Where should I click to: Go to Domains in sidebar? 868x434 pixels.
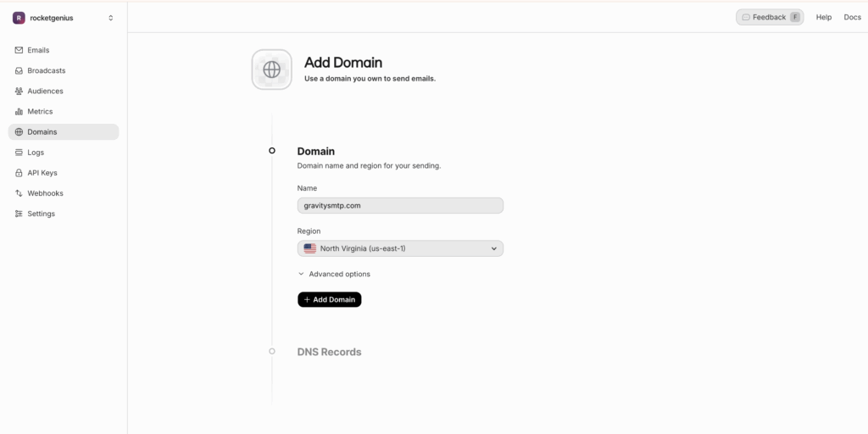64,131
